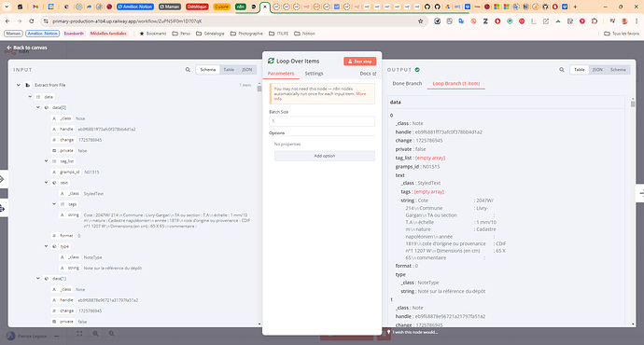Image resolution: width=644 pixels, height=345 pixels.
Task: Switch the OUTPUT view to Schema
Action: pyautogui.click(x=618, y=70)
